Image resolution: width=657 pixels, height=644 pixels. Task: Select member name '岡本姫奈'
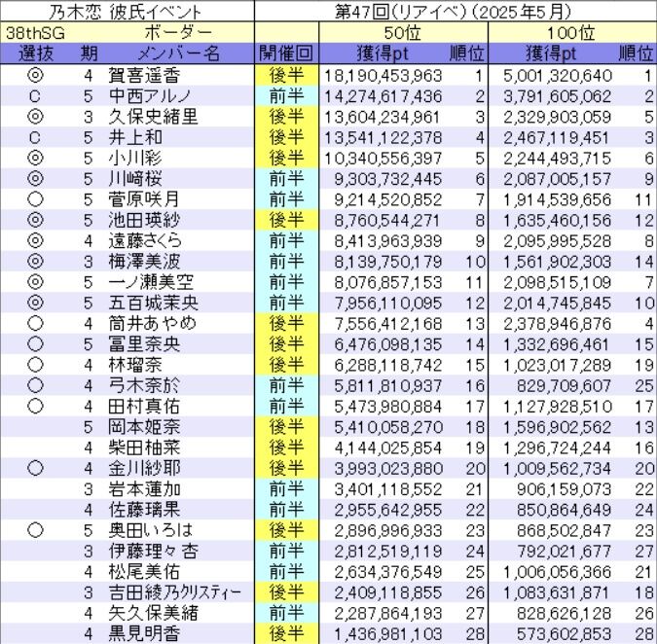pos(144,427)
